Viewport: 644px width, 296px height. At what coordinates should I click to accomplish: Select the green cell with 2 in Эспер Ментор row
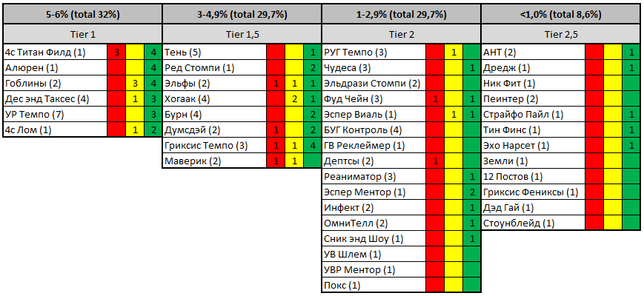tap(471, 192)
